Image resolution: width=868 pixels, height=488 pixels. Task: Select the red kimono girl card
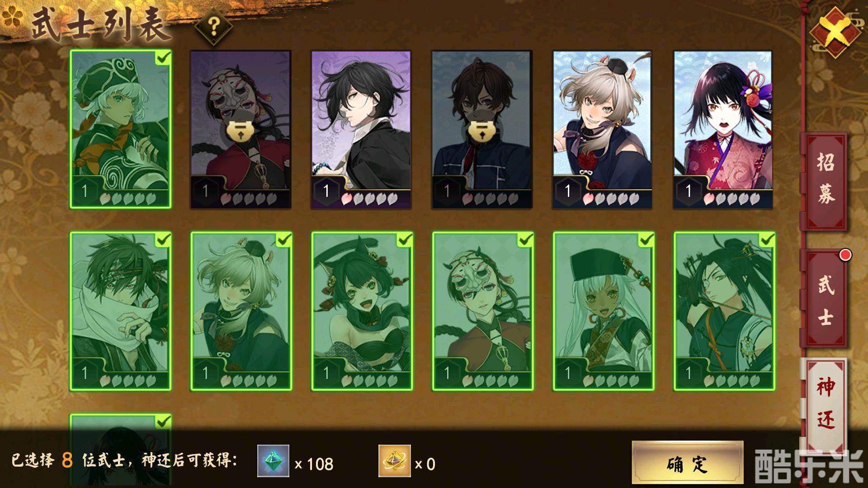click(723, 130)
